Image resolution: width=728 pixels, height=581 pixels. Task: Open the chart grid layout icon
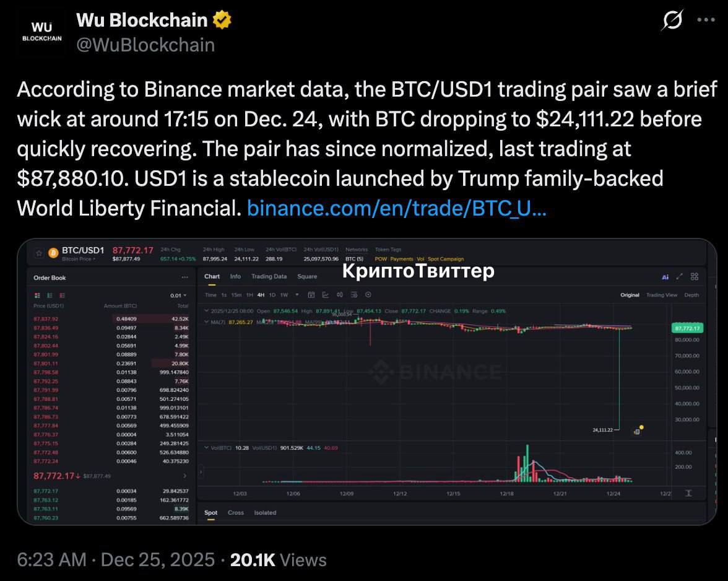coord(695,277)
